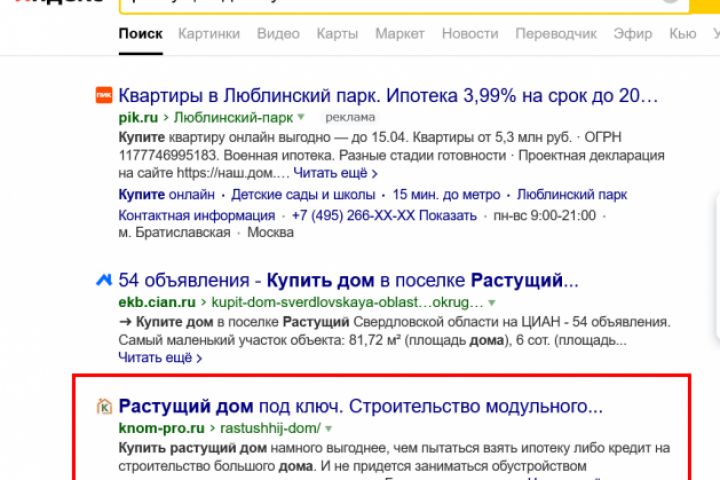Open Контактная информация link
The image size is (720, 480).
coord(197,215)
